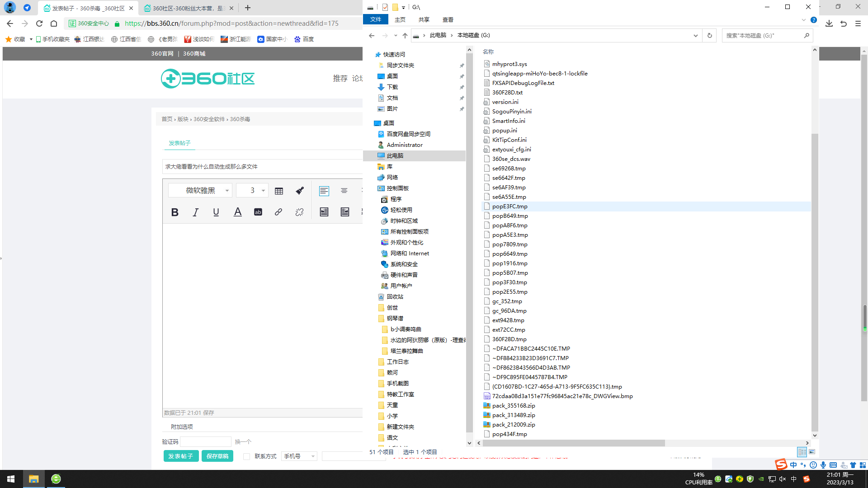Open 回收站 in the navigation pane

coord(395,297)
